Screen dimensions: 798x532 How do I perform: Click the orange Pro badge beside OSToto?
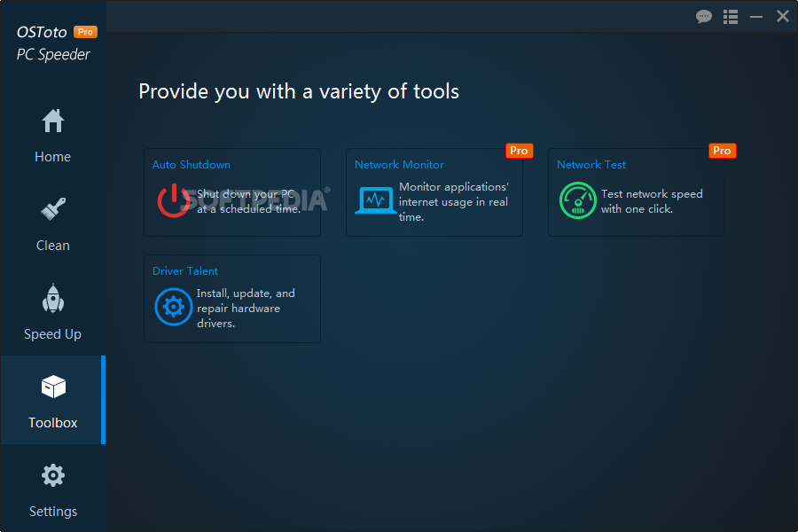(x=85, y=32)
